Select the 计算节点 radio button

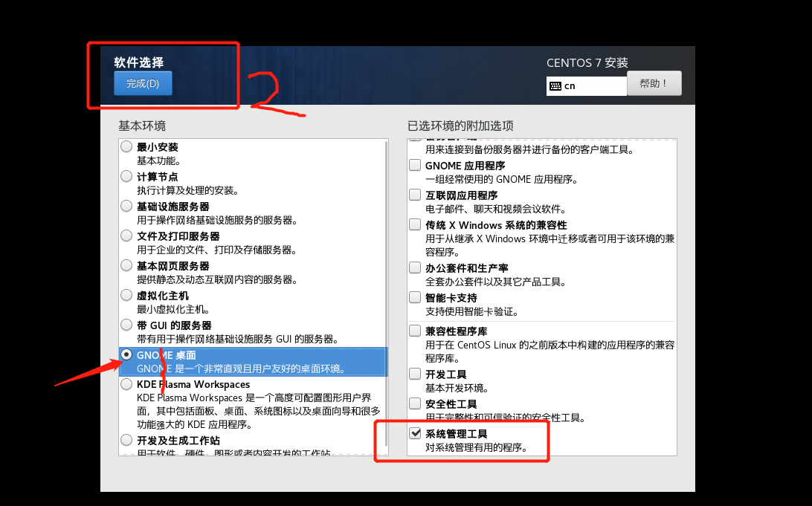[126, 176]
